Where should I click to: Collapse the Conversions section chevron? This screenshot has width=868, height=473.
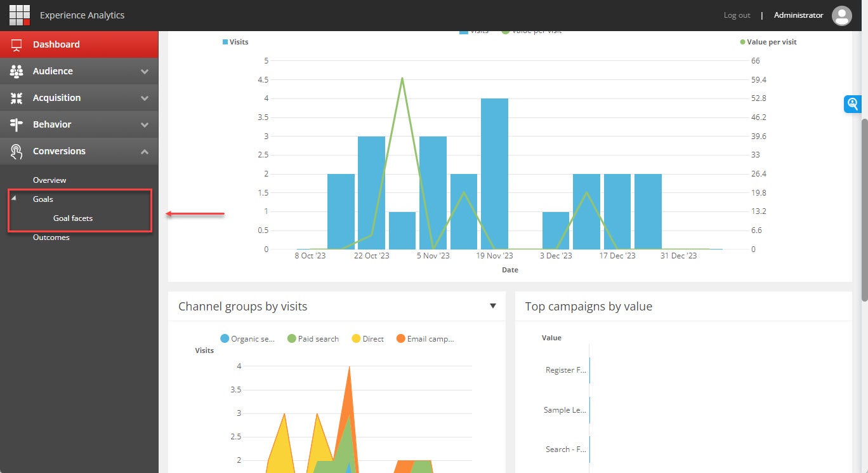pyautogui.click(x=145, y=151)
